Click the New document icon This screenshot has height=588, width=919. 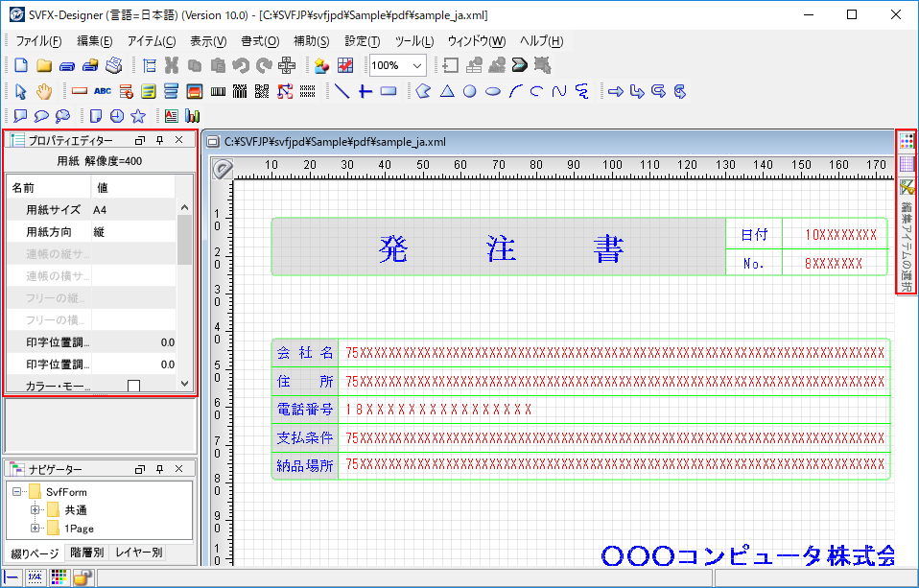coord(21,65)
